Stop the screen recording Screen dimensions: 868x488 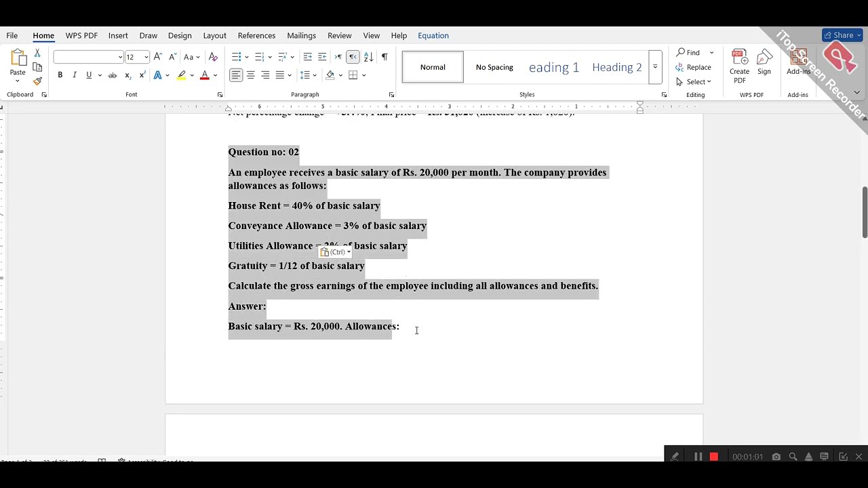pos(714,457)
